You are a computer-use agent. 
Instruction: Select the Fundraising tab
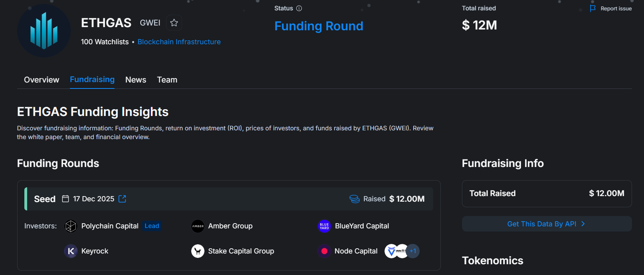pyautogui.click(x=92, y=79)
